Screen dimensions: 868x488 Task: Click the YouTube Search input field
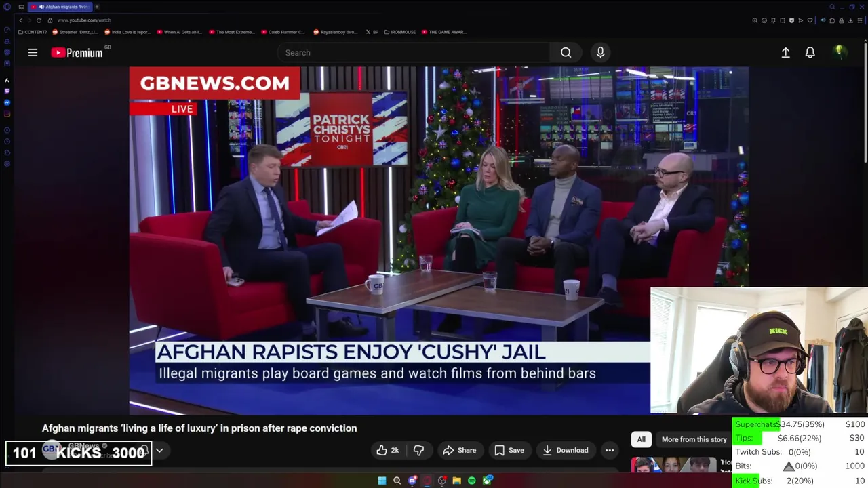click(x=414, y=52)
